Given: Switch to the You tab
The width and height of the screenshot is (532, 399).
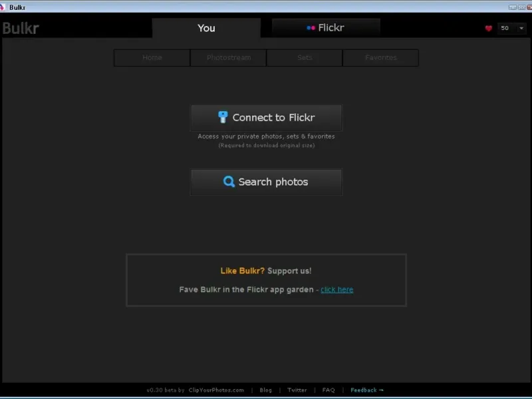Looking at the screenshot, I should coord(206,28).
